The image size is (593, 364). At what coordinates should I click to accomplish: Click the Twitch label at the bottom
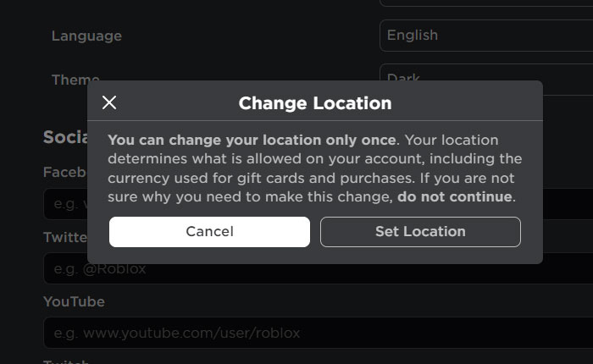(x=66, y=361)
